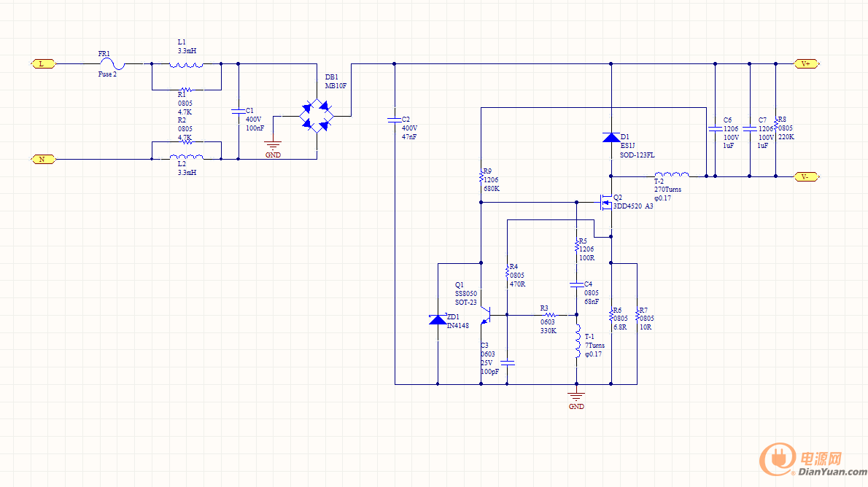Viewport: 868px width, 487px height.
Task: Click the Fuse 2 label
Action: pos(107,74)
